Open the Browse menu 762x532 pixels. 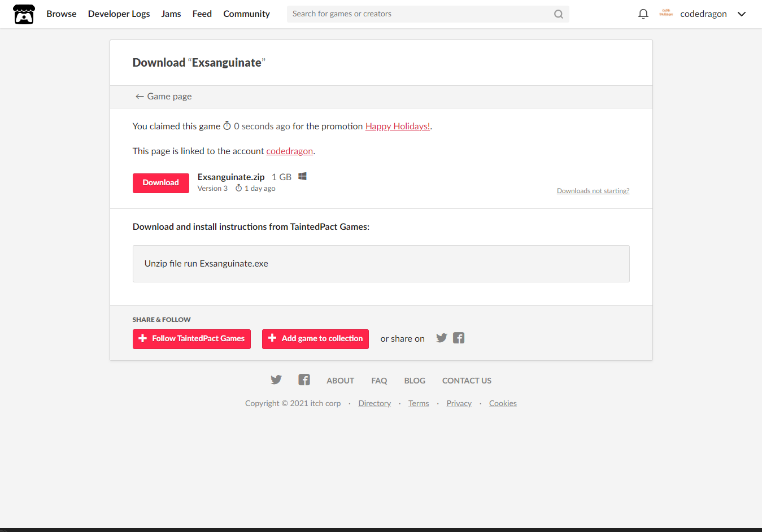(x=62, y=14)
